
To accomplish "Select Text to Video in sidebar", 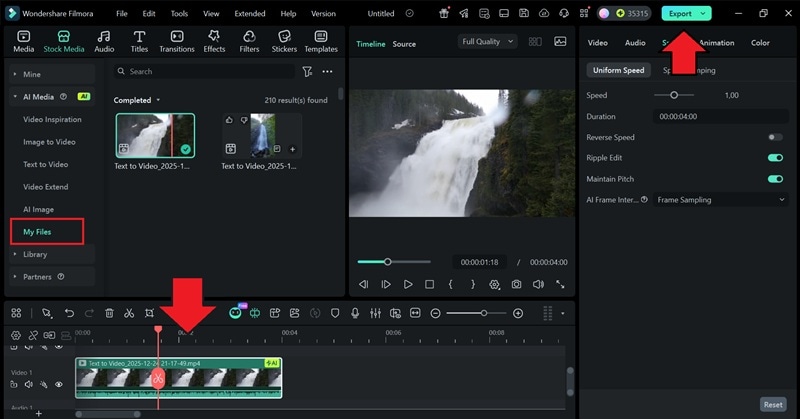I will click(45, 164).
